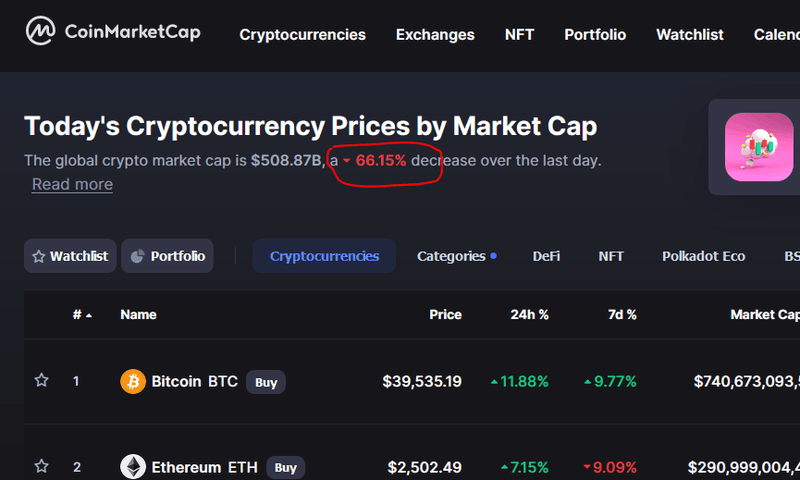This screenshot has height=480, width=800.
Task: Switch to the DeFi tab
Action: click(x=546, y=256)
